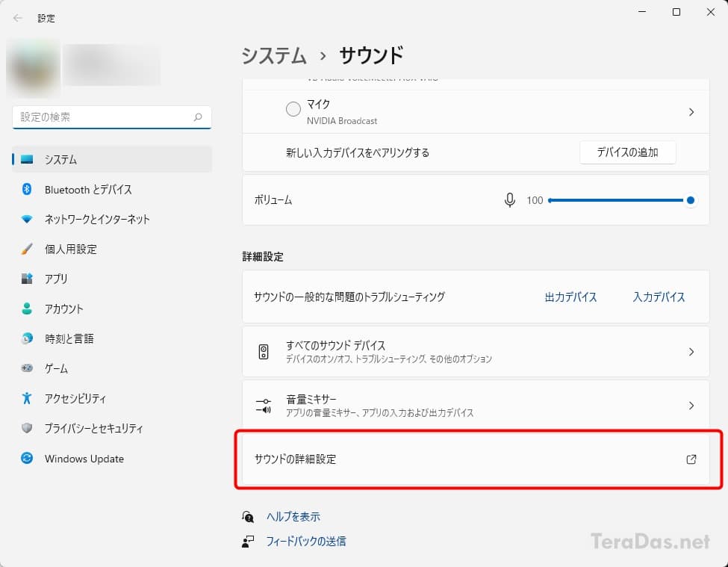Screen dimensions: 728x567
Task: Click the network Wi-Fi icon in sidebar
Action: (27, 219)
